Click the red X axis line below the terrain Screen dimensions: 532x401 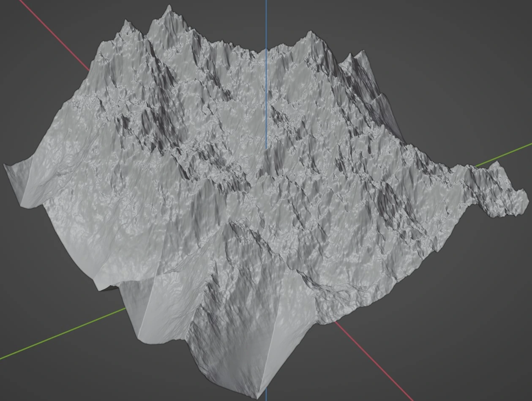372,359
